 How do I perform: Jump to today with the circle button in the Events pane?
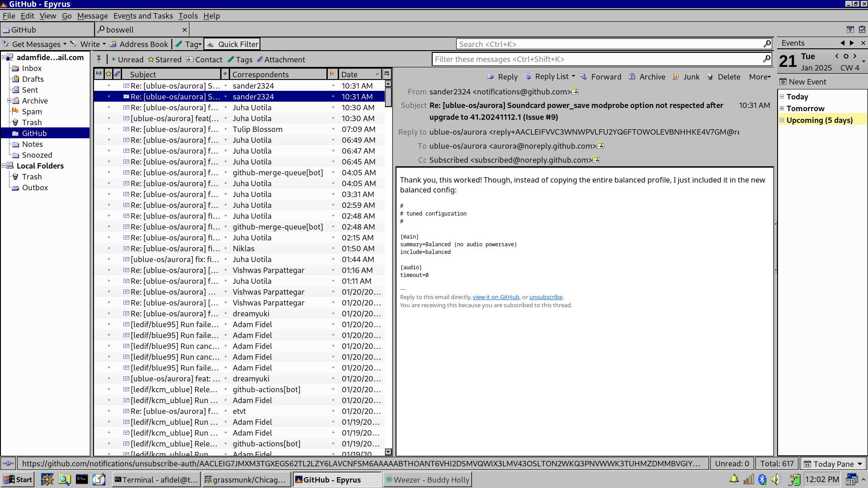pos(846,56)
